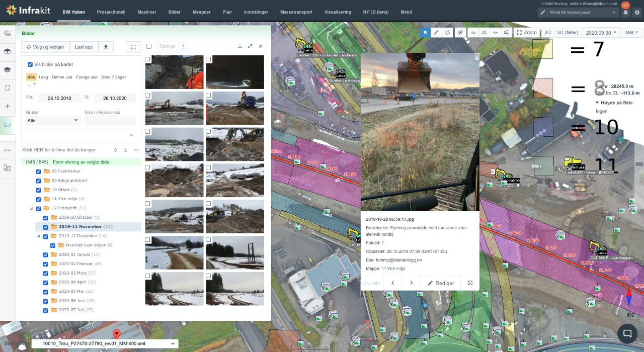Switch to the Prosjekthotell tab
The height and width of the screenshot is (352, 644).
[111, 12]
